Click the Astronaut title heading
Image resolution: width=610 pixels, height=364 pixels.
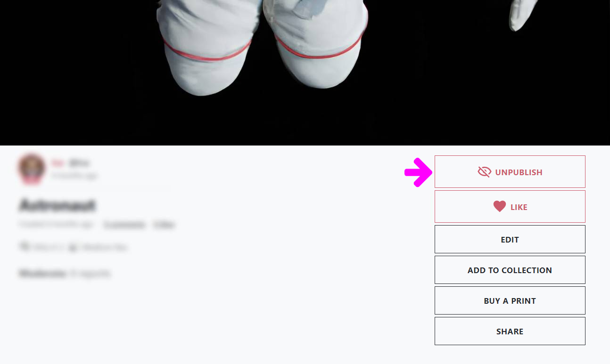click(57, 205)
